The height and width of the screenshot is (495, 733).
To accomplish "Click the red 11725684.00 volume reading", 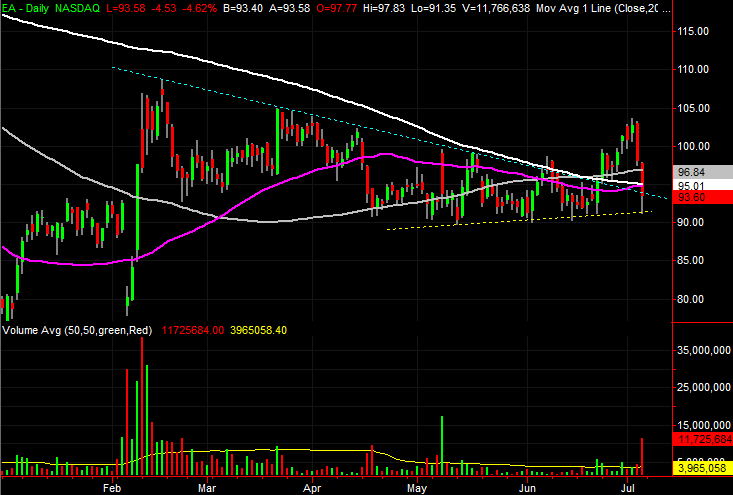I will (x=193, y=330).
